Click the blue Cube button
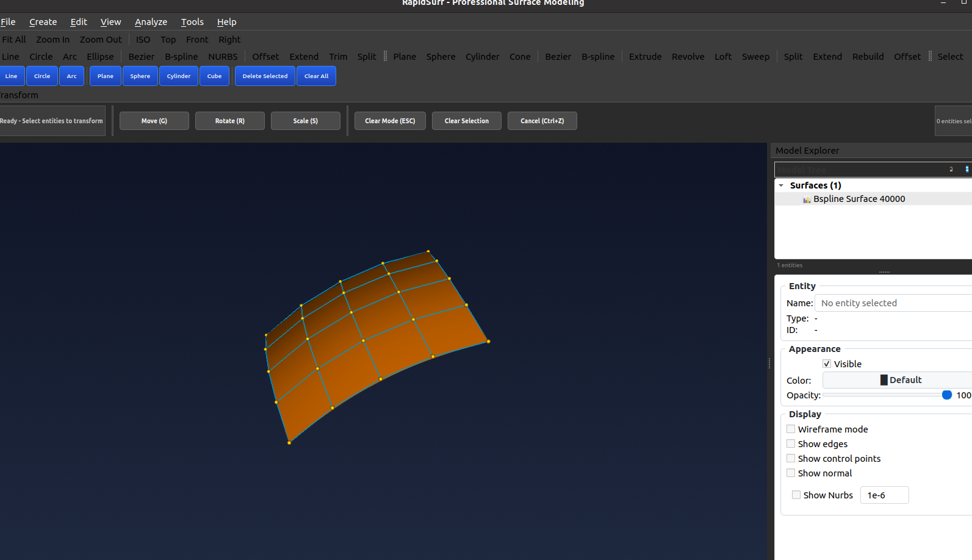 coord(214,76)
